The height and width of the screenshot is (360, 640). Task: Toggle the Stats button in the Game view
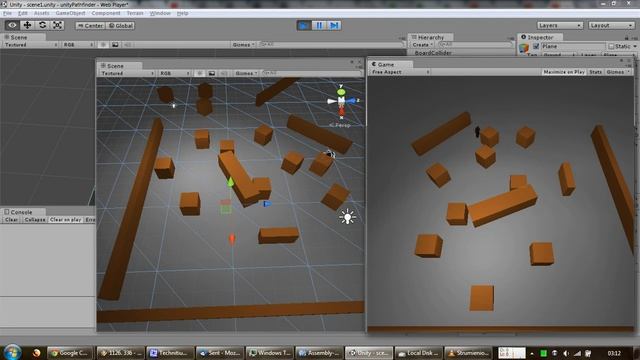pos(596,72)
